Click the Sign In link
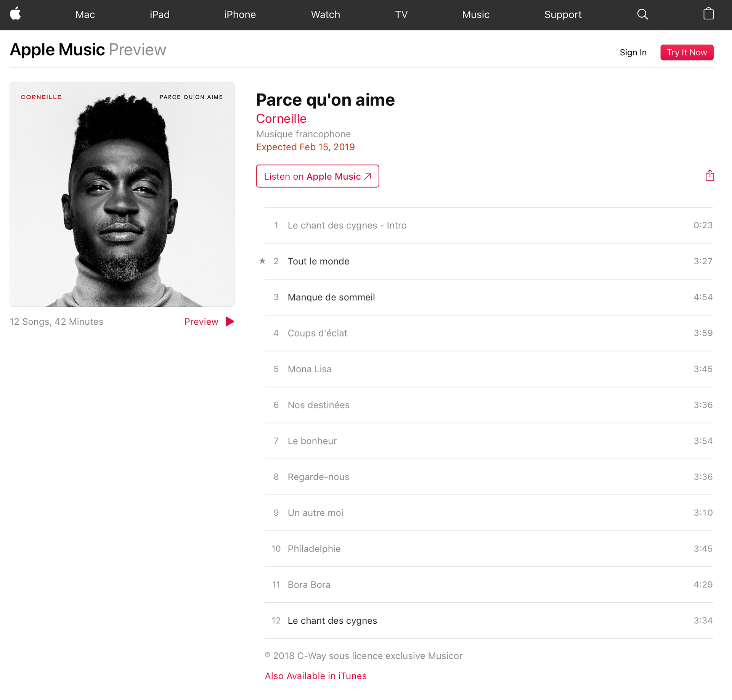This screenshot has width=732, height=700. click(633, 52)
